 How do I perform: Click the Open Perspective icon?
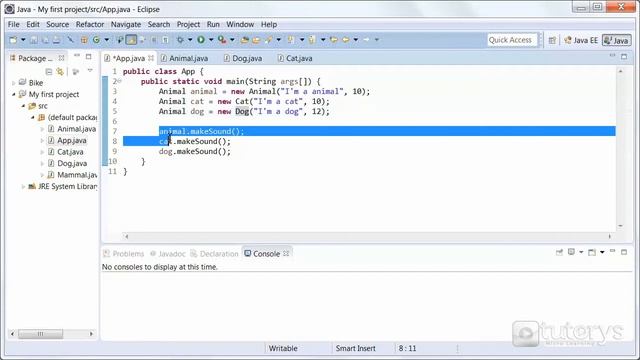click(x=552, y=40)
